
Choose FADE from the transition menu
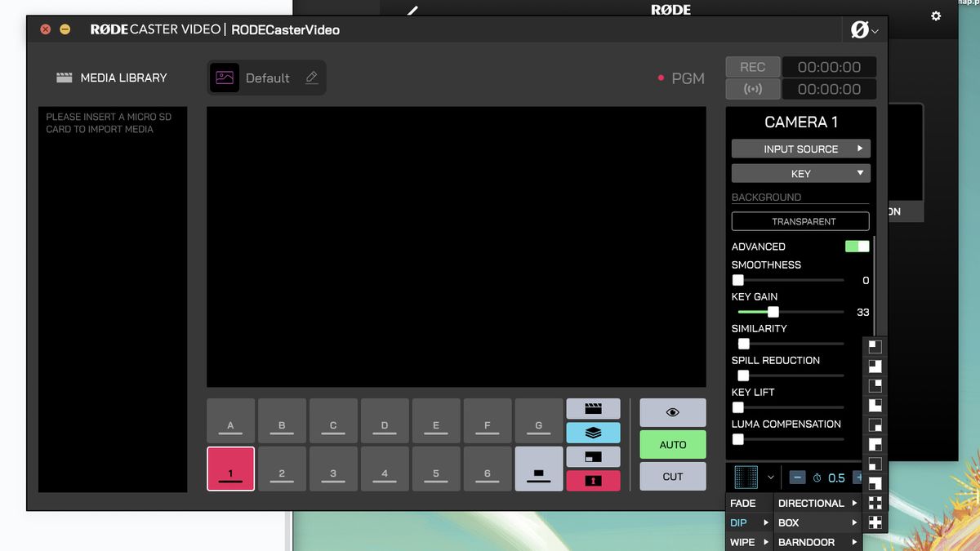[x=748, y=503]
